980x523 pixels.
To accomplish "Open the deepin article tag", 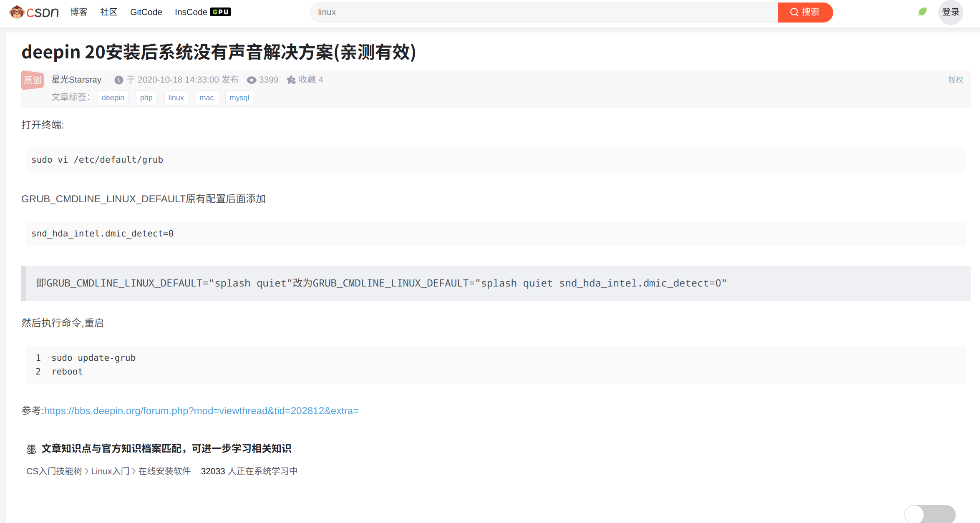I will [x=113, y=98].
